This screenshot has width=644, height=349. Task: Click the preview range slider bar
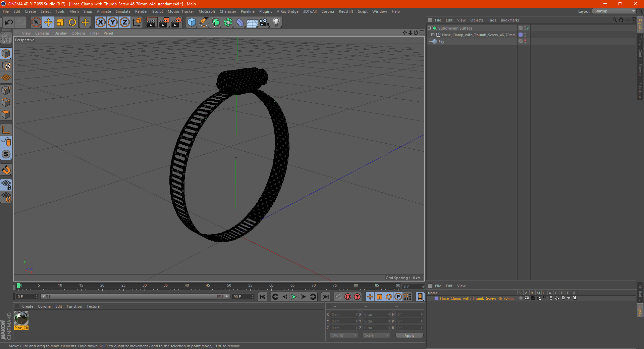[x=135, y=296]
